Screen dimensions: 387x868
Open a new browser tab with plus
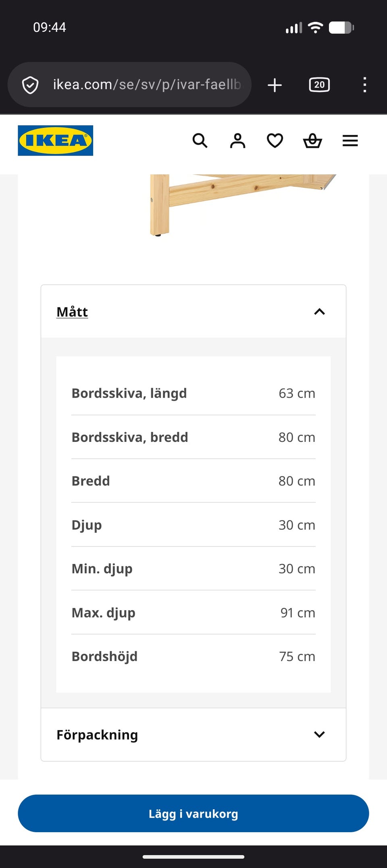coord(275,85)
